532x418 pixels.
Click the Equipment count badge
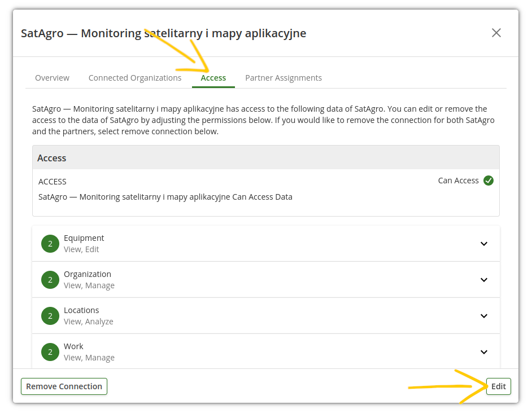50,244
